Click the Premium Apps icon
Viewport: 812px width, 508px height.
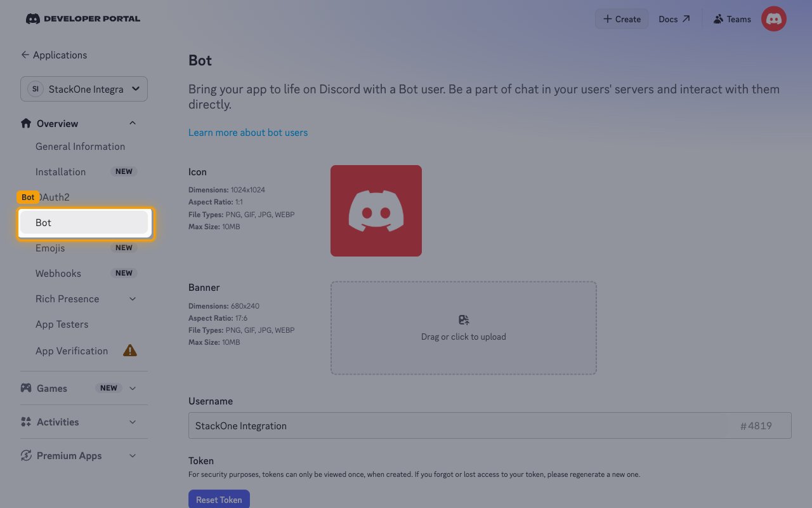26,455
